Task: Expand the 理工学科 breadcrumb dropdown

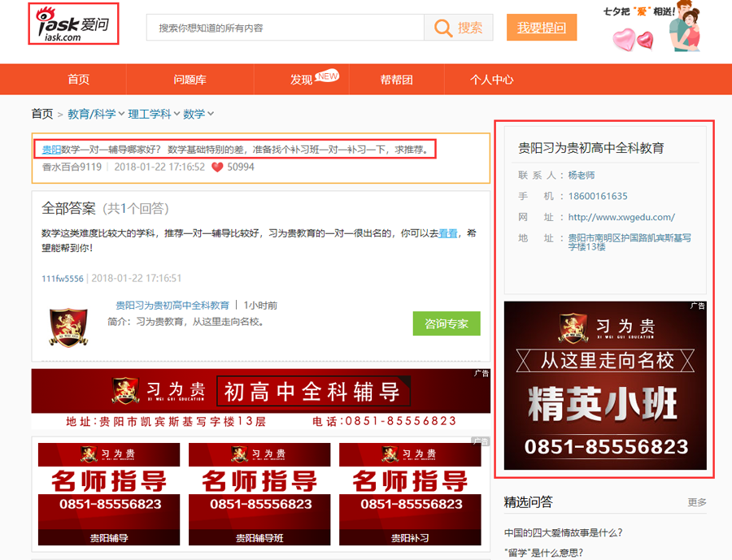Action: coord(177,114)
